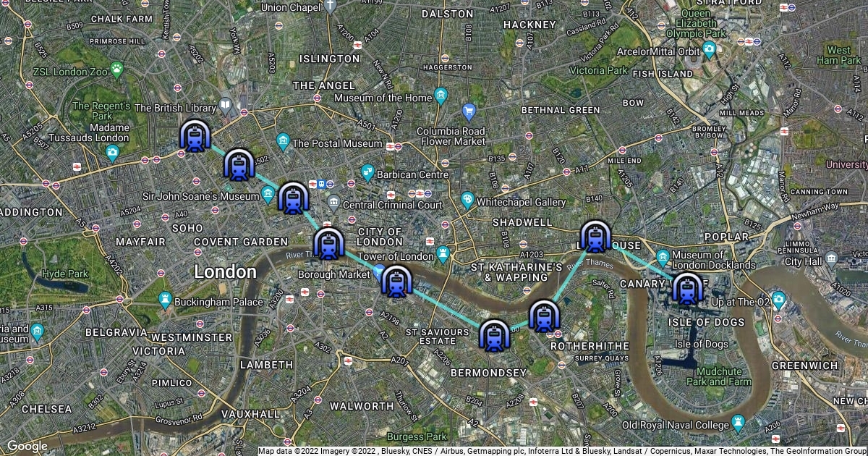Open the Whitechapel Gallery icon
The height and width of the screenshot is (456, 868).
pyautogui.click(x=468, y=198)
